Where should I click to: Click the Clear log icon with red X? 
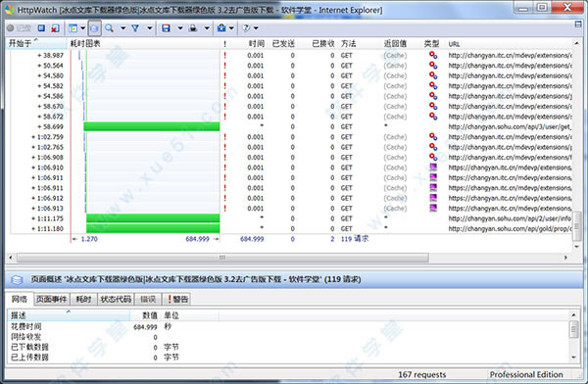click(55, 28)
